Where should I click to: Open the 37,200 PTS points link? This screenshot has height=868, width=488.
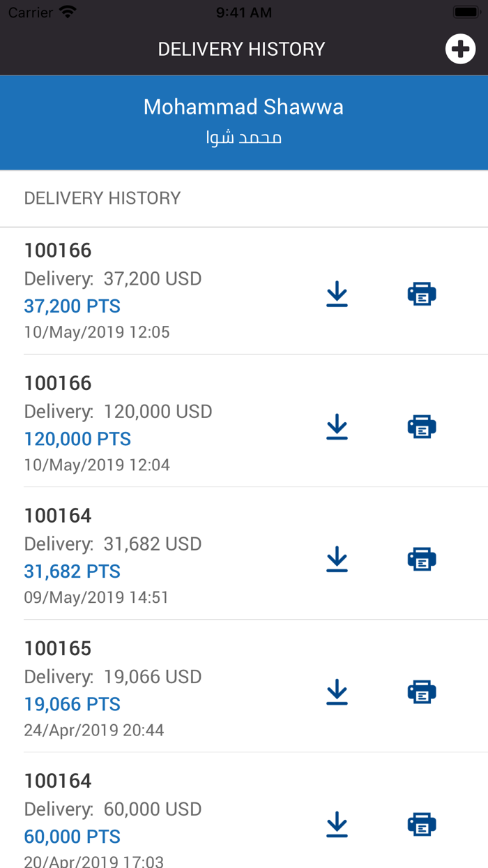(x=73, y=306)
